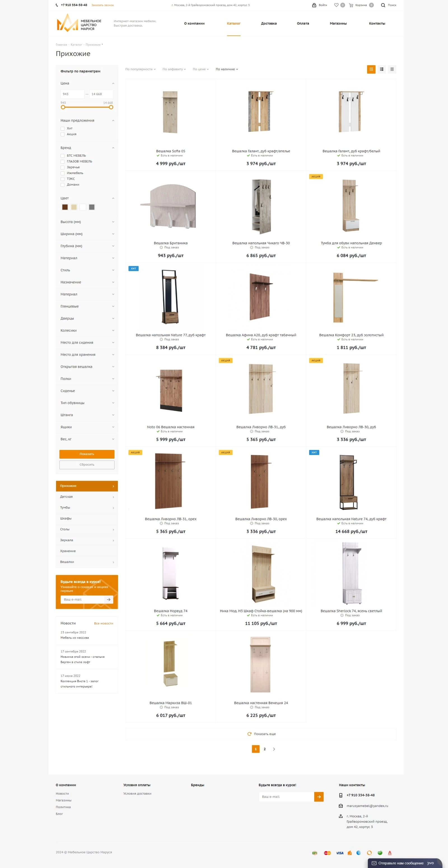This screenshot has height=868, width=448.
Task: Check the Домани brand checkbox
Action: pos(62,185)
